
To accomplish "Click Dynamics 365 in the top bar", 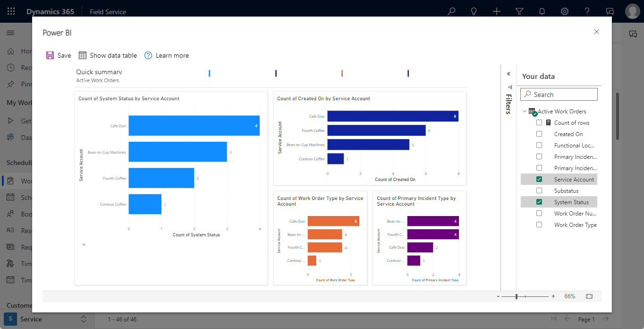I will point(50,11).
